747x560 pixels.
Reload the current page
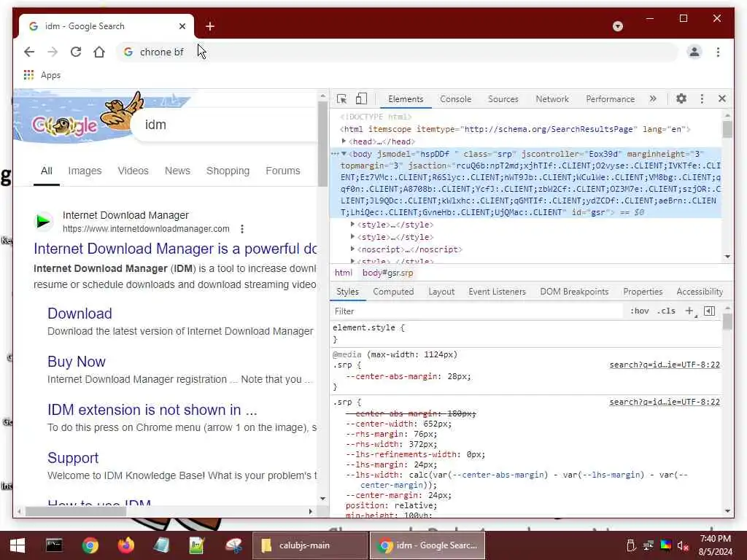[x=76, y=52]
